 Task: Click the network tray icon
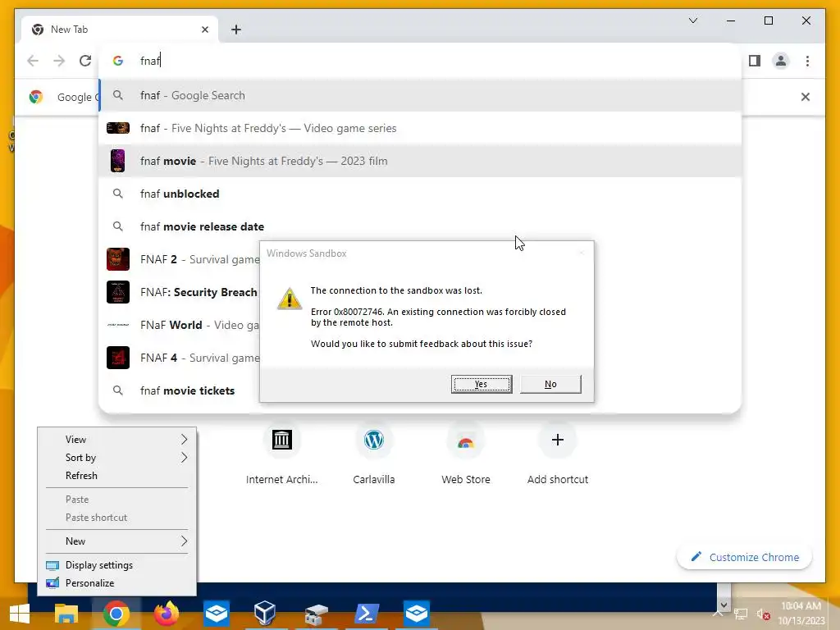pyautogui.click(x=741, y=614)
